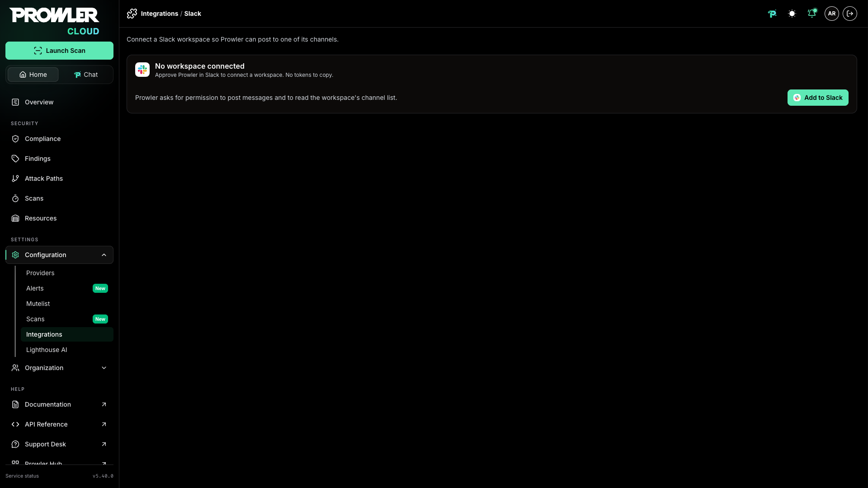Open Findings from the sidebar
This screenshot has width=868, height=488.
(59, 159)
